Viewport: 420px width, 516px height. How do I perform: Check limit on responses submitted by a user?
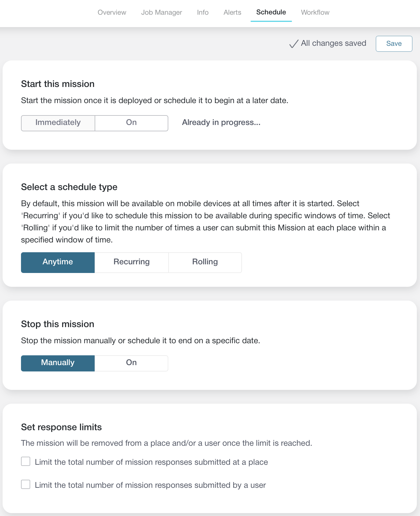click(26, 484)
